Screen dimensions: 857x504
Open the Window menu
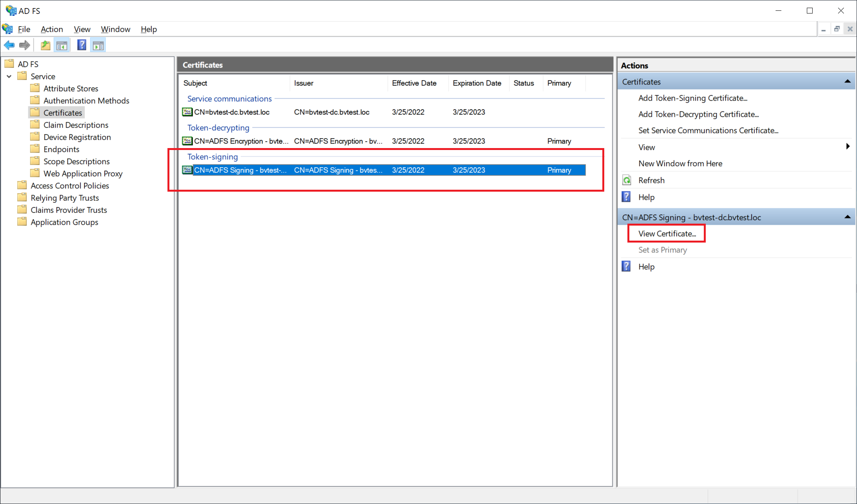115,29
